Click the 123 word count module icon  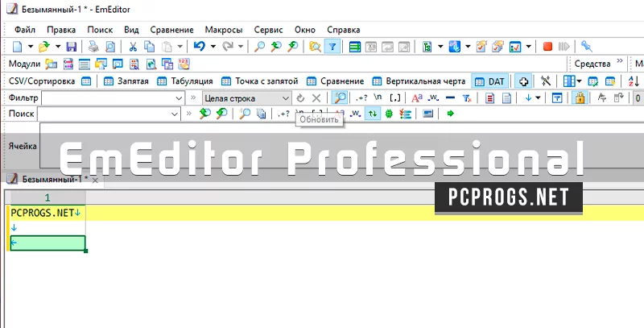184,64
